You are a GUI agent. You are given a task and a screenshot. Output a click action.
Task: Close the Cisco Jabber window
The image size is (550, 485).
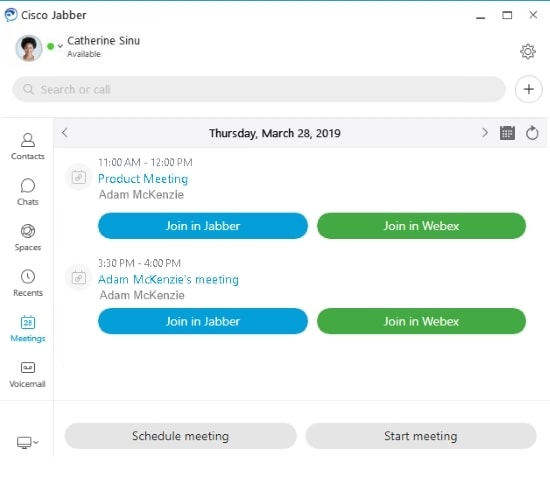(533, 15)
